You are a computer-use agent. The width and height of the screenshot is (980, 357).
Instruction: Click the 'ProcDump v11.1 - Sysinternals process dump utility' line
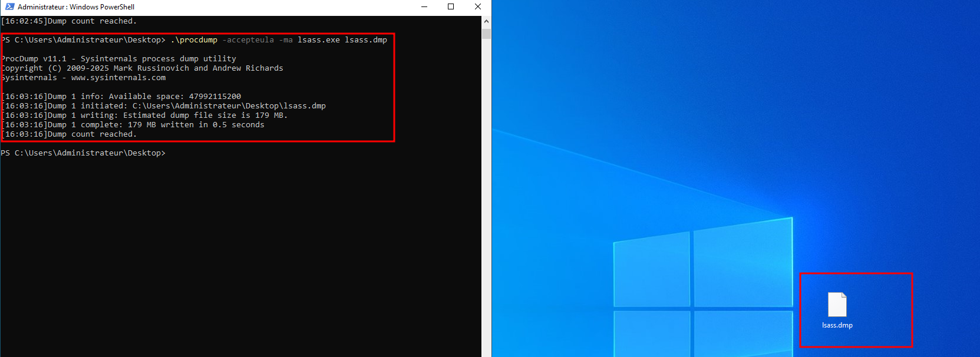coord(118,59)
